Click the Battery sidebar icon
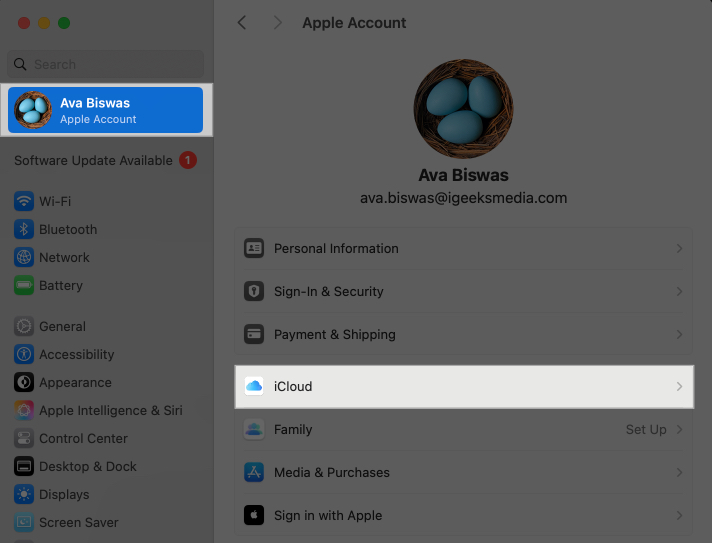The image size is (712, 543). [x=24, y=286]
